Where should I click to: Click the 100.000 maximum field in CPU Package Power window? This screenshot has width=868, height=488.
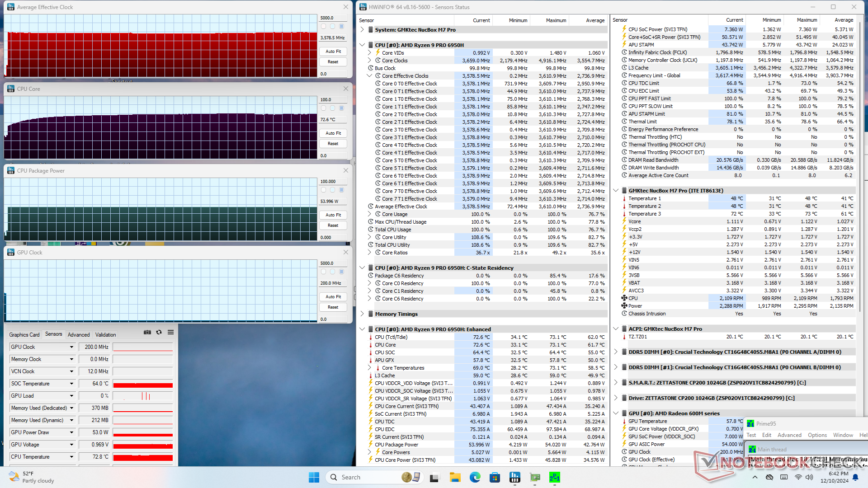[333, 182]
